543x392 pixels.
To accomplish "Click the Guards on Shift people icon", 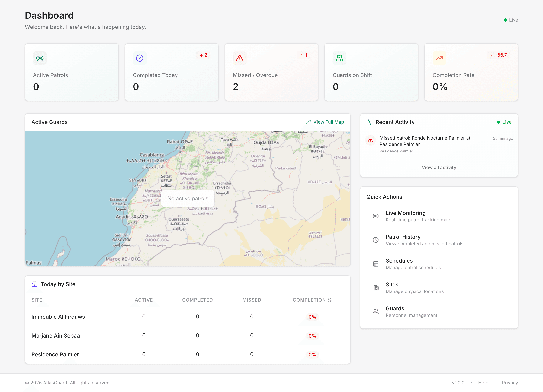I will pos(339,58).
